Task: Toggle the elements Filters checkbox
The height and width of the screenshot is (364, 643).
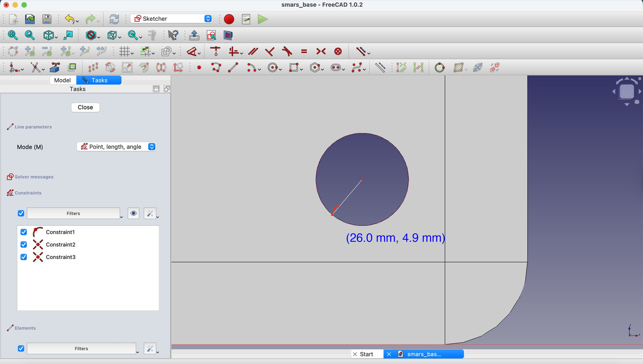Action: coord(21,348)
